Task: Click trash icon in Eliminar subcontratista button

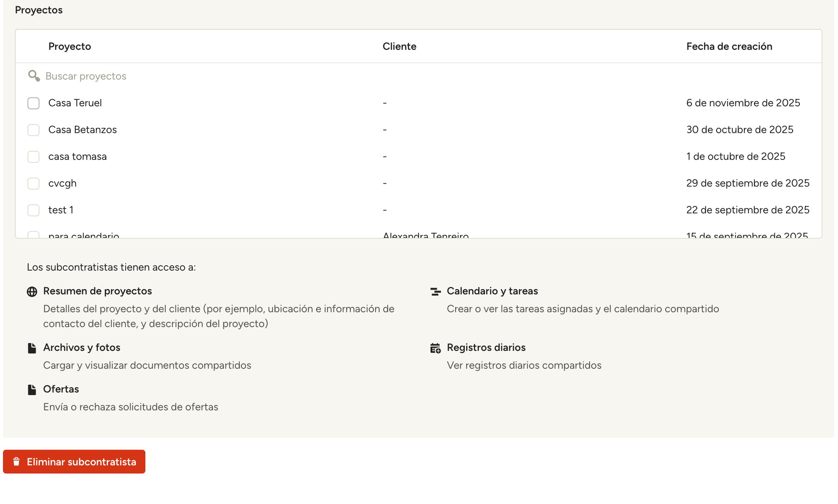Action: 16,462
